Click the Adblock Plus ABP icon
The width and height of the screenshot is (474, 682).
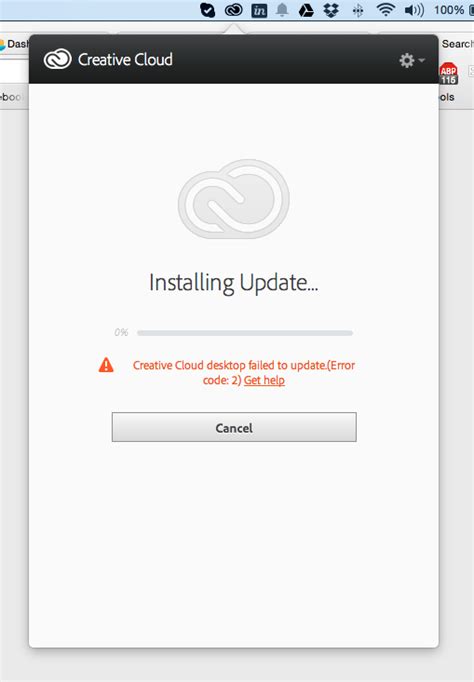tap(448, 74)
